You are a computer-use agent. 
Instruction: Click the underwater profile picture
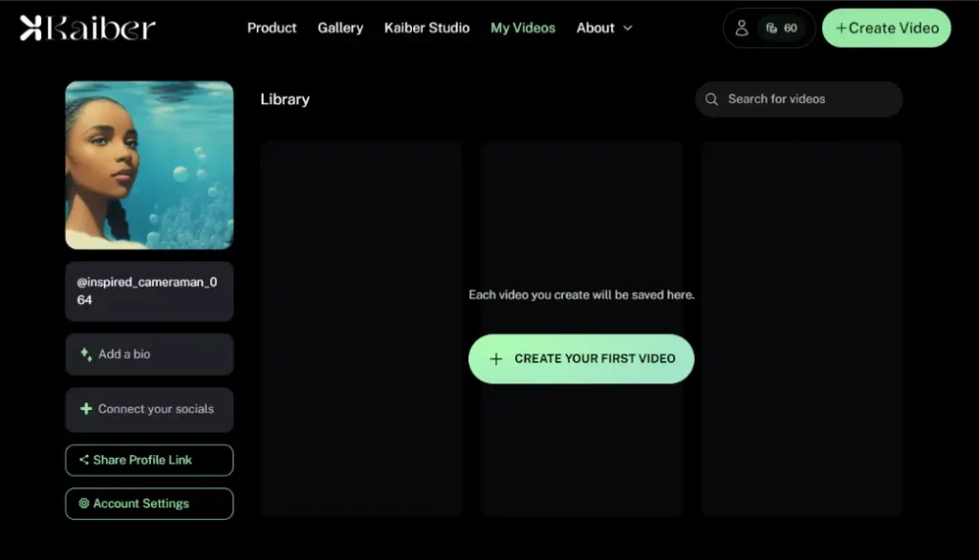coord(149,164)
